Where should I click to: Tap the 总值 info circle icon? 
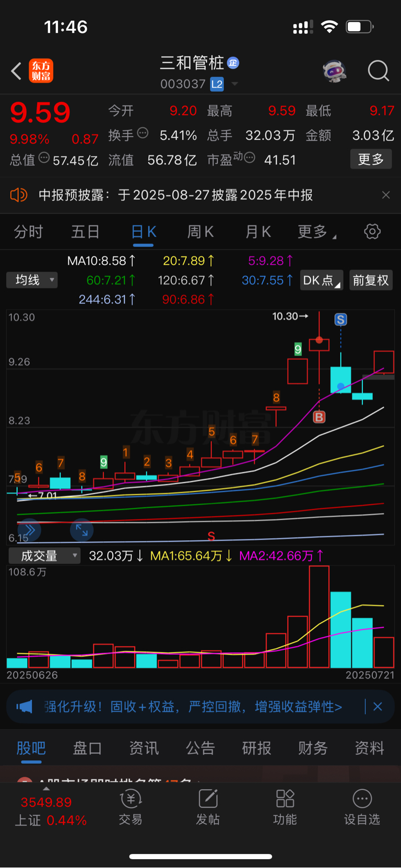[44, 157]
